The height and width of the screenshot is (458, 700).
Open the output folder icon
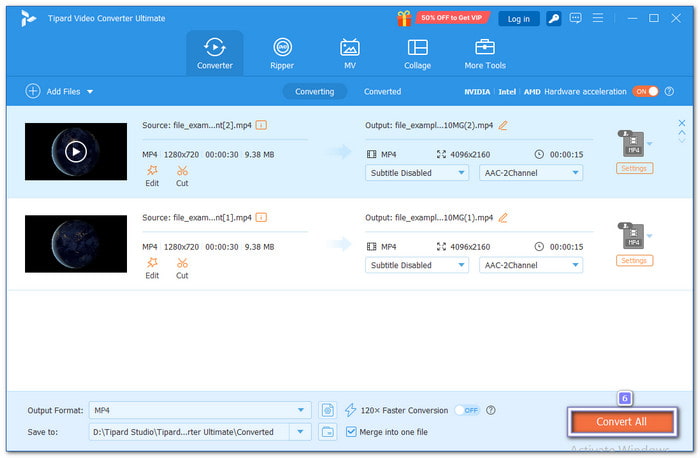coord(328,432)
